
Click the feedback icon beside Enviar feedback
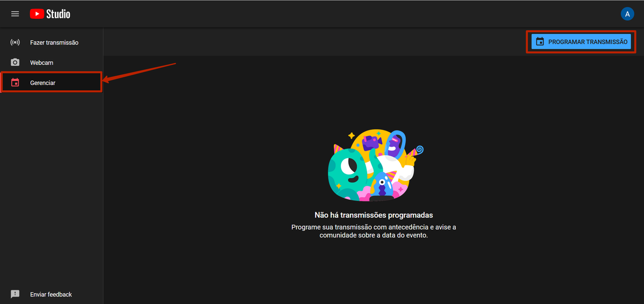[15, 294]
